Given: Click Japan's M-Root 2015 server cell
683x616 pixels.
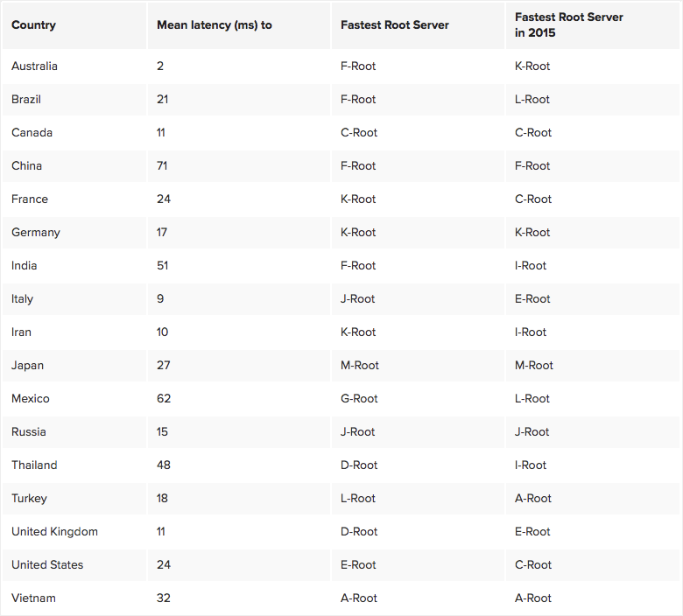Looking at the screenshot, I should 534,366.
